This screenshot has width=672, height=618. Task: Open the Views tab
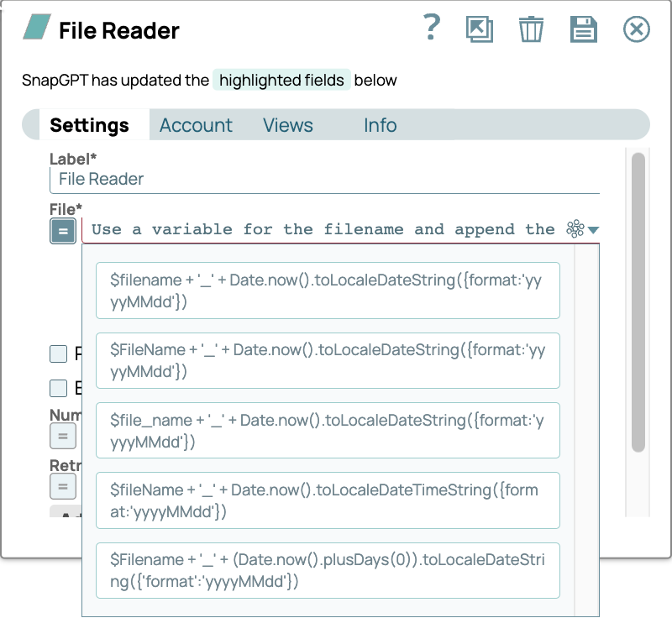(287, 125)
